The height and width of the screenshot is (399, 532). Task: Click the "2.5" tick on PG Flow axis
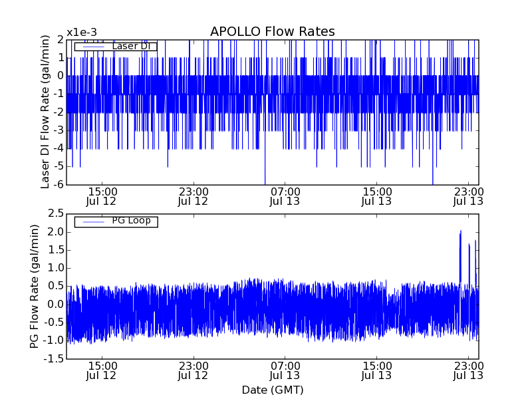pos(56,213)
